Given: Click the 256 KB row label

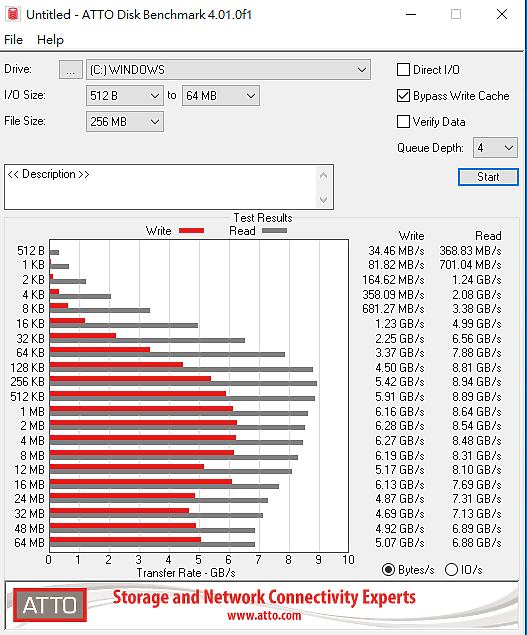Looking at the screenshot, I should click(28, 382).
